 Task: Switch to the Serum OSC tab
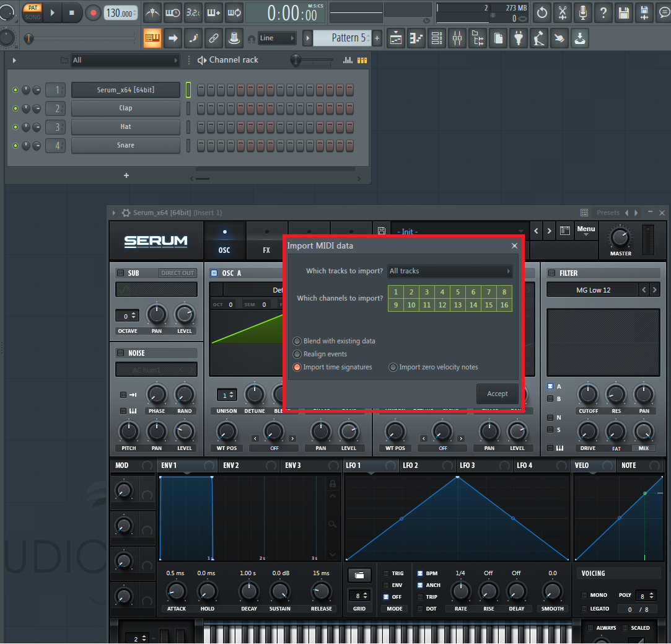(224, 240)
